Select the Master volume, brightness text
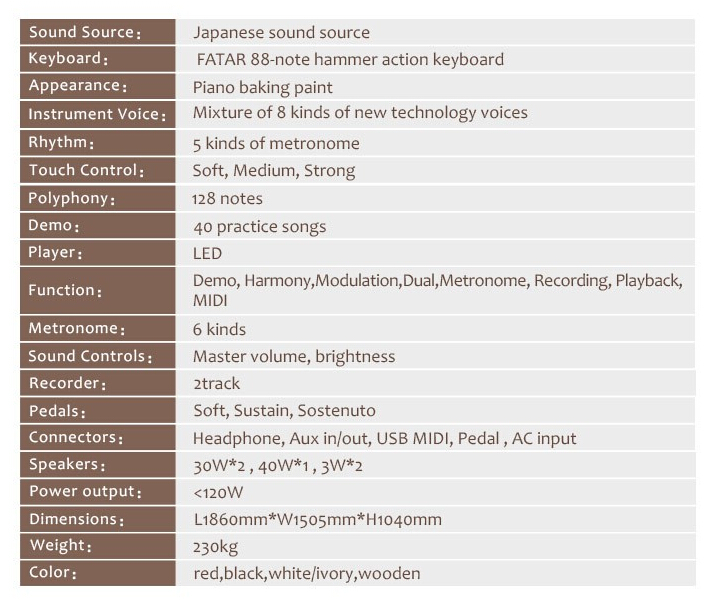This screenshot has width=716, height=614. click(294, 356)
